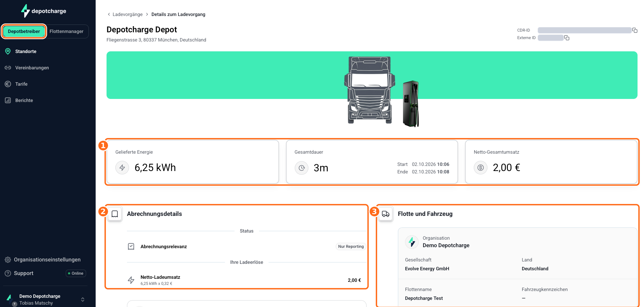The width and height of the screenshot is (644, 307).
Task: Switch to Flottenmanager role tab
Action: click(x=66, y=31)
